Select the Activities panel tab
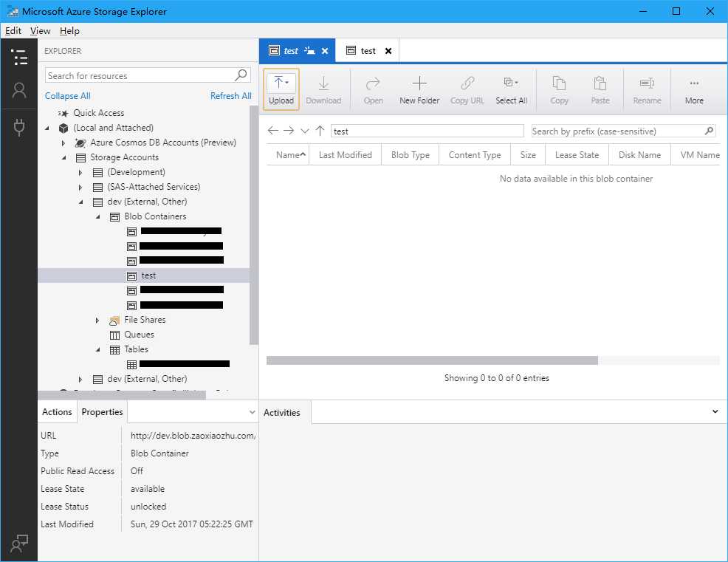Image resolution: width=728 pixels, height=562 pixels. (x=282, y=412)
